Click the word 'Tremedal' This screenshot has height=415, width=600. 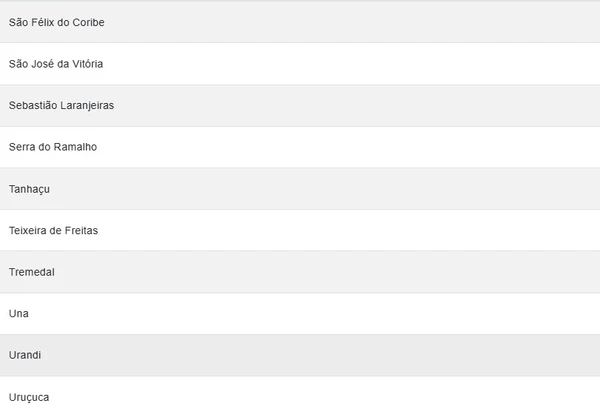32,272
